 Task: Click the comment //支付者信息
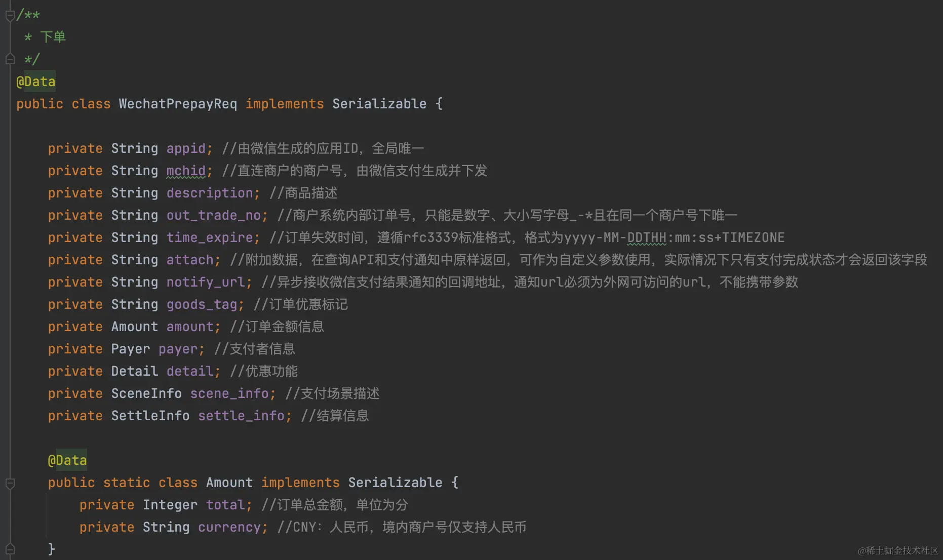tap(255, 349)
